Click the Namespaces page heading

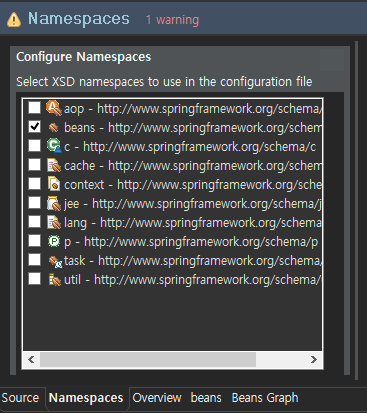pyautogui.click(x=79, y=19)
